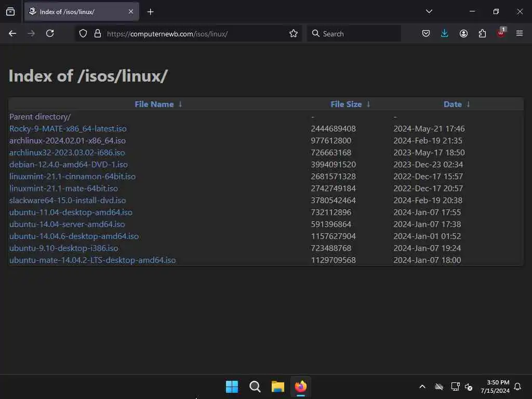Open a new tab with plus button
Screen dimensions: 532x399
pos(150,12)
